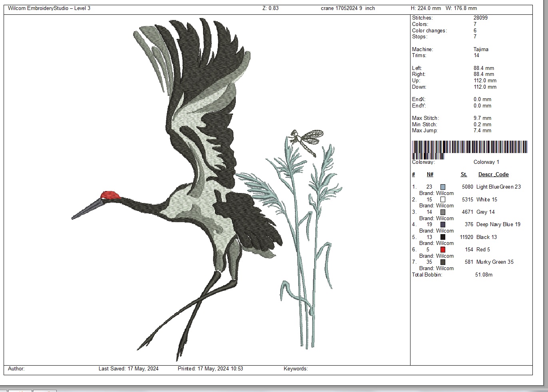Click the underlined N# column header
548x392 pixels.
coord(430,175)
